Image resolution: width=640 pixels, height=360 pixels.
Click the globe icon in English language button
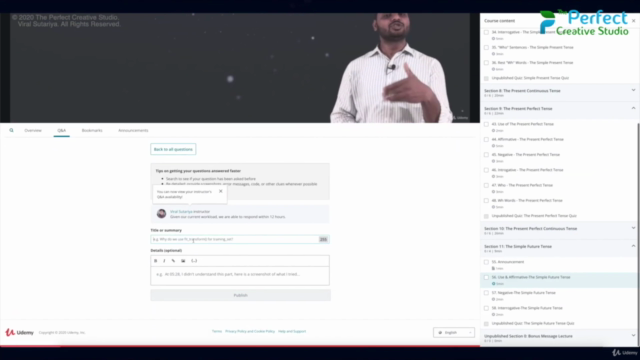pyautogui.click(x=440, y=333)
